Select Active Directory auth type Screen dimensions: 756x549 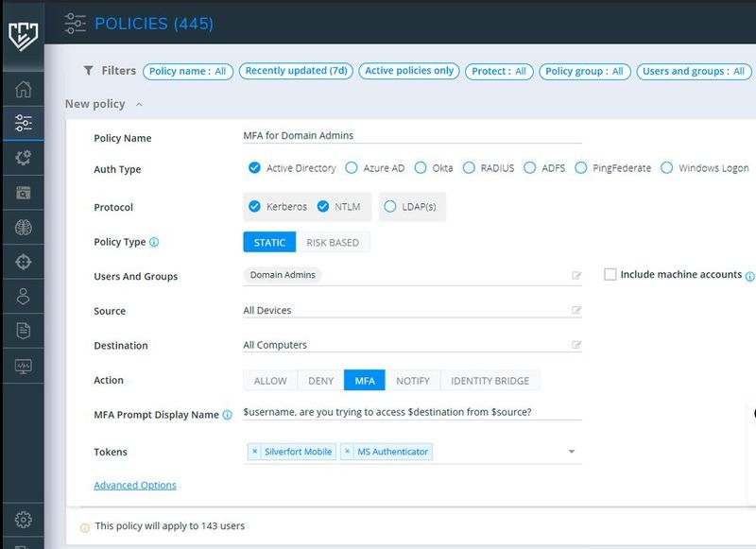coord(254,168)
